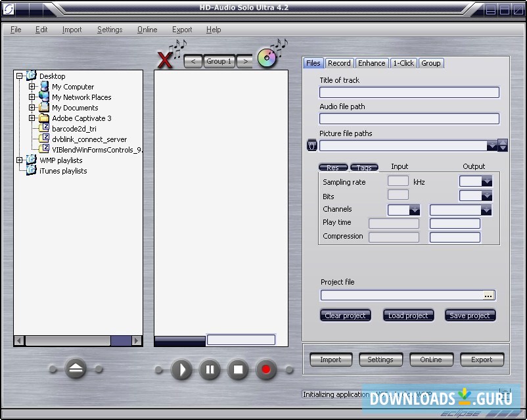Open the Settings menu
The width and height of the screenshot is (527, 420).
pyautogui.click(x=110, y=30)
